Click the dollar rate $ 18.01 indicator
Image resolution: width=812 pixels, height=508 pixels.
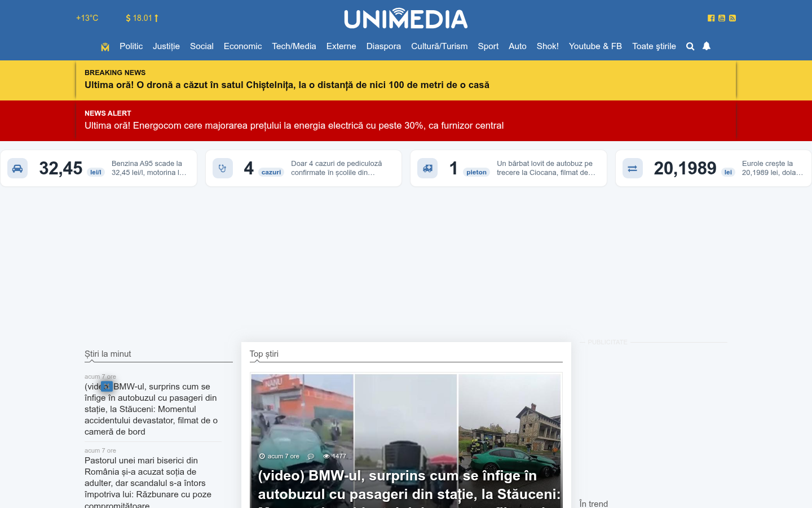[142, 18]
